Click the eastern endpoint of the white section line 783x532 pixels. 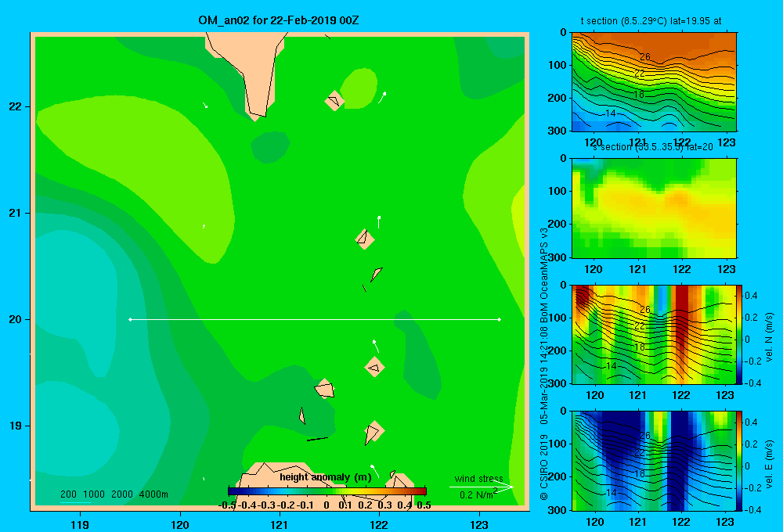(x=500, y=319)
